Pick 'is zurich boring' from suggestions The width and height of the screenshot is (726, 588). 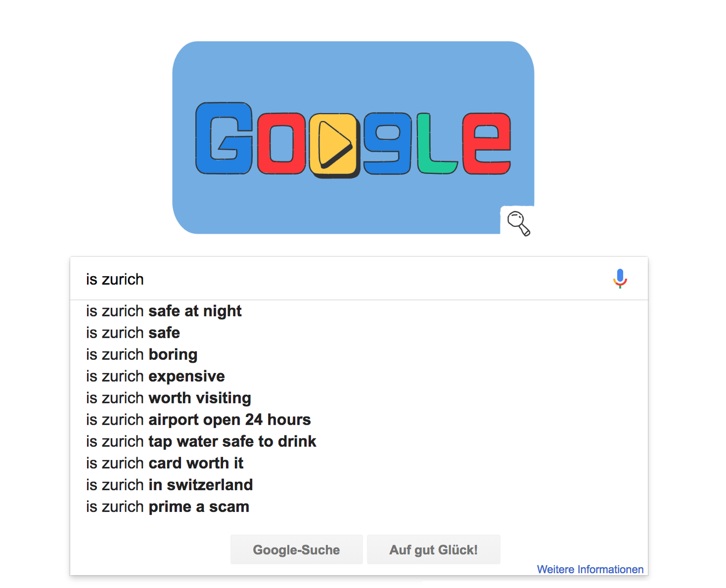142,355
